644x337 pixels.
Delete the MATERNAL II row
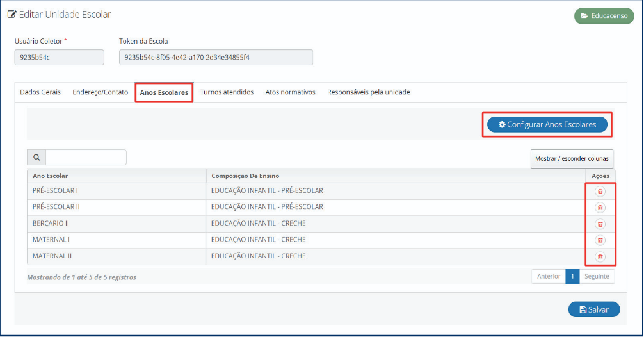point(600,256)
